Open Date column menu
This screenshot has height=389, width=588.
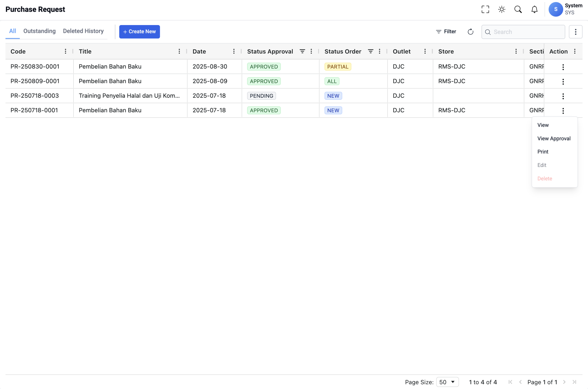[x=234, y=51]
